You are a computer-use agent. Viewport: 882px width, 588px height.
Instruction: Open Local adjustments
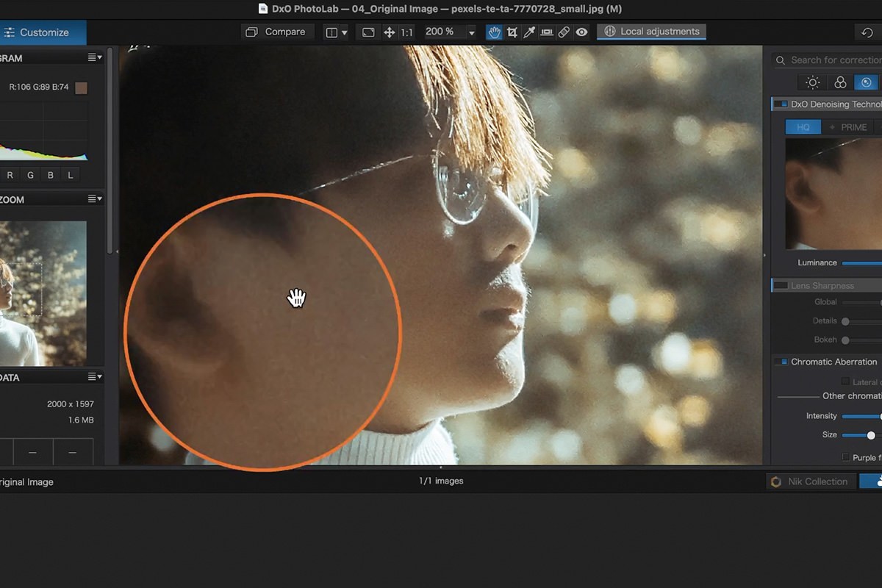(651, 32)
